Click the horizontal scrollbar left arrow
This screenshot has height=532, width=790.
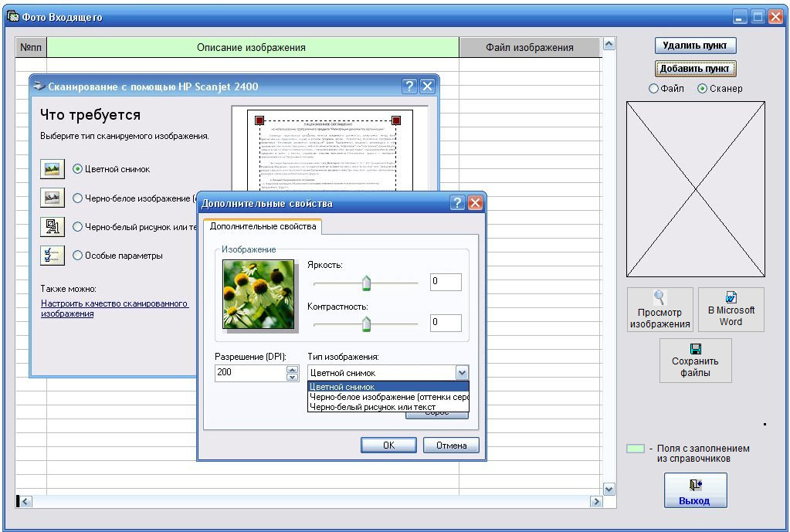click(25, 501)
